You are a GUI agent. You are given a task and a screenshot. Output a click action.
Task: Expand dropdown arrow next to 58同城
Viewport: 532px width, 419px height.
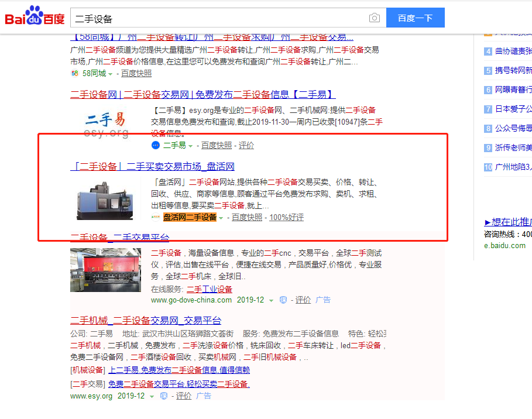click(110, 74)
